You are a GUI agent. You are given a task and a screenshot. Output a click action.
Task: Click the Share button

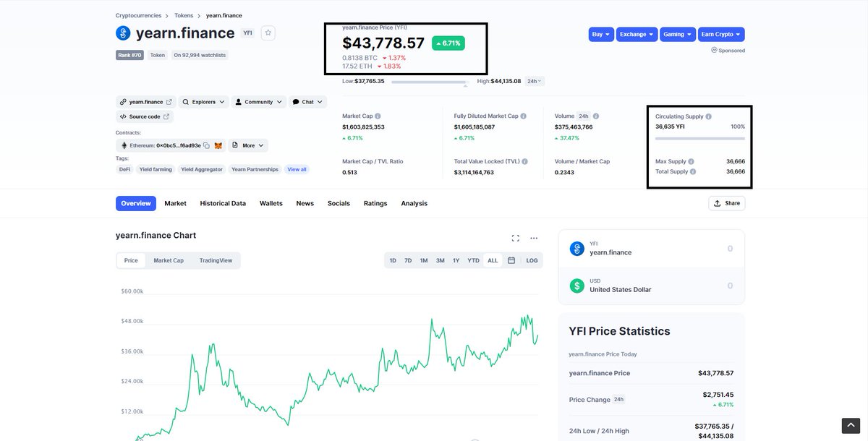point(727,203)
